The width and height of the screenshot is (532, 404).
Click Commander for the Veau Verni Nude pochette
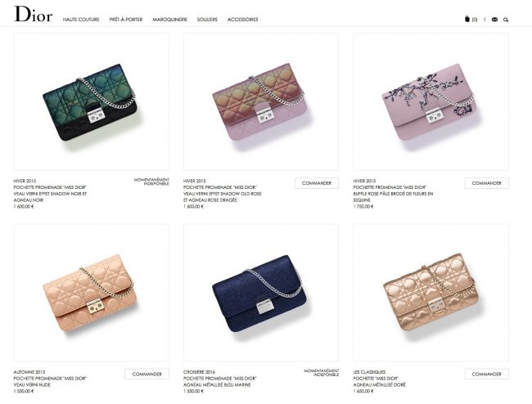pyautogui.click(x=147, y=375)
